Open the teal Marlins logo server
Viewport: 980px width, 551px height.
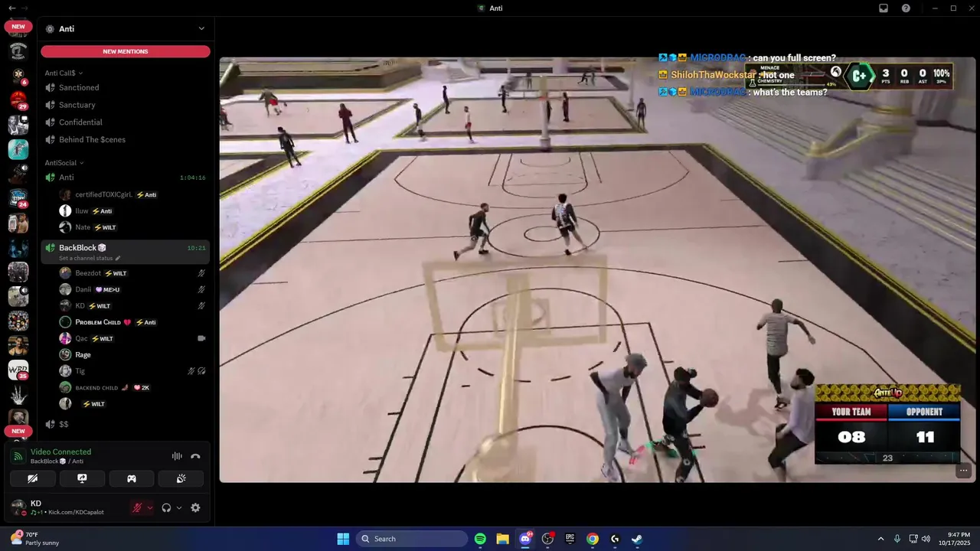[x=18, y=149]
